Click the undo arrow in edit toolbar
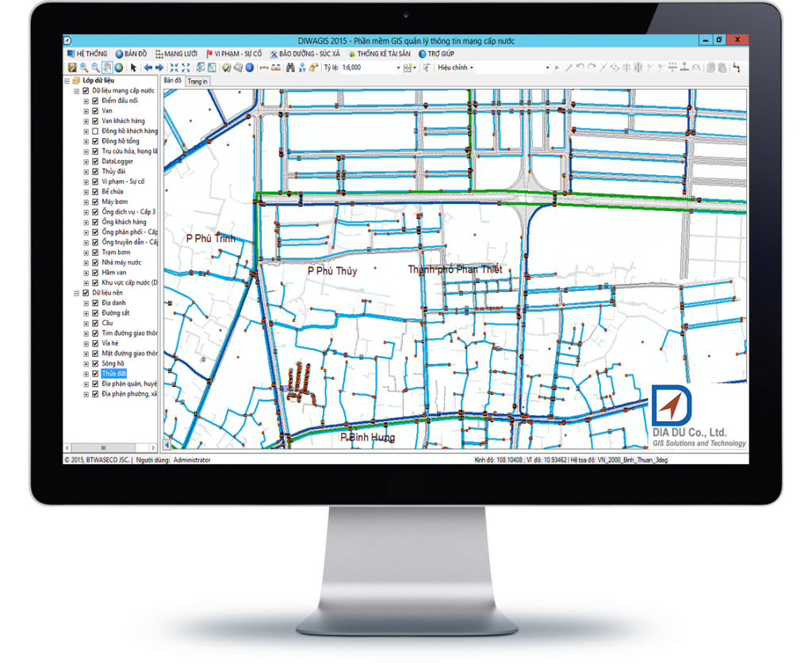Viewport: 812px width, 663px height. click(580, 67)
